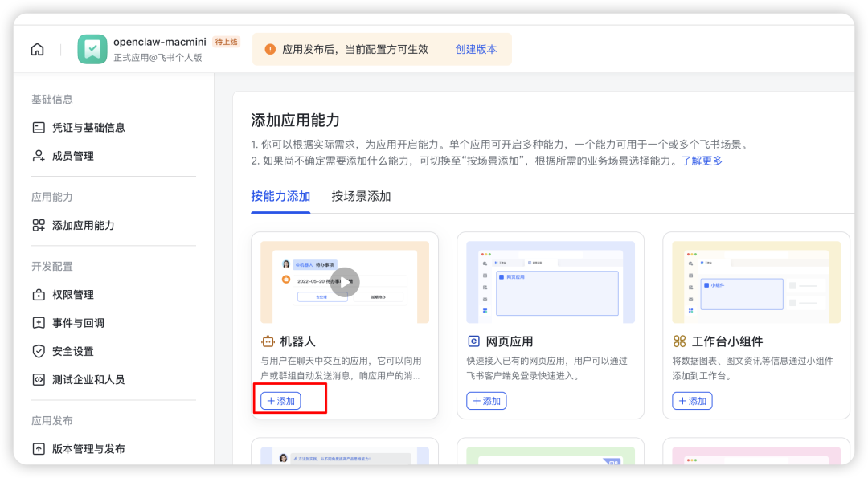Play the 机器人 introduction video
868x478 pixels.
(345, 282)
